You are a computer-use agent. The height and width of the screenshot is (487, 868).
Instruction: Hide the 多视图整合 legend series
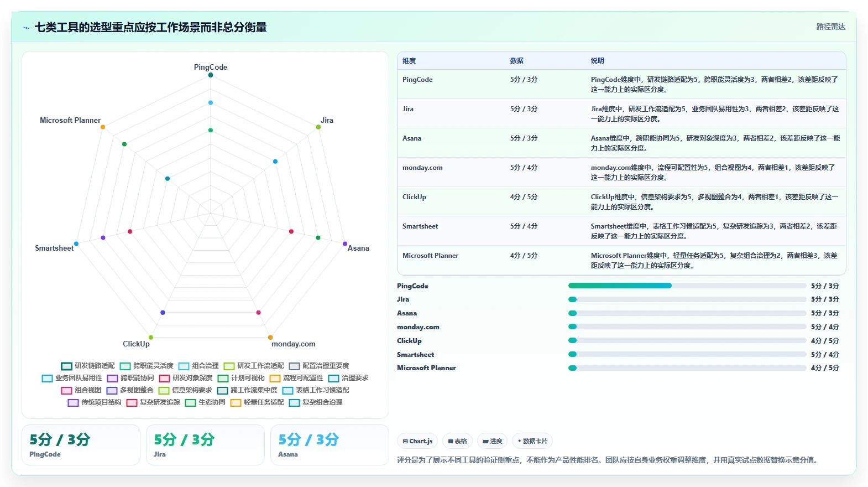130,390
